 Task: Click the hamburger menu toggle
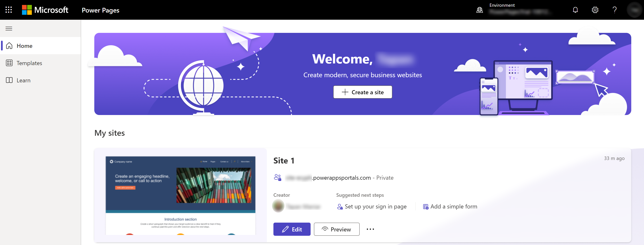[9, 28]
